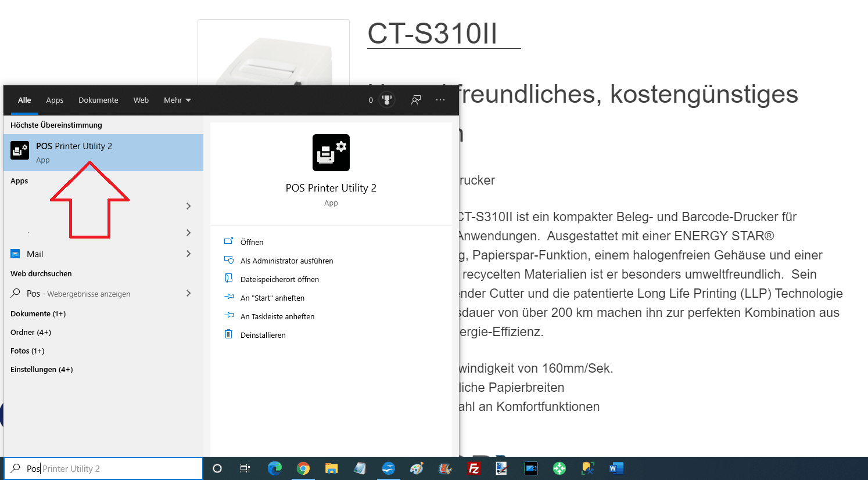Open the notepad app icon on taskbar
868x480 pixels.
point(360,468)
